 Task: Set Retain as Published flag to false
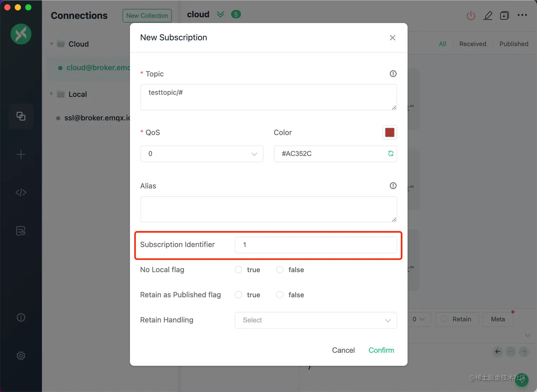[x=280, y=295]
